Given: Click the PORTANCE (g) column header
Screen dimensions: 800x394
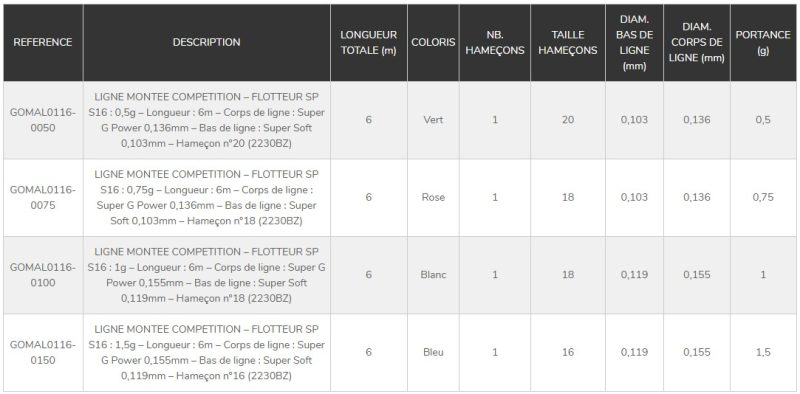Looking at the screenshot, I should [763, 42].
